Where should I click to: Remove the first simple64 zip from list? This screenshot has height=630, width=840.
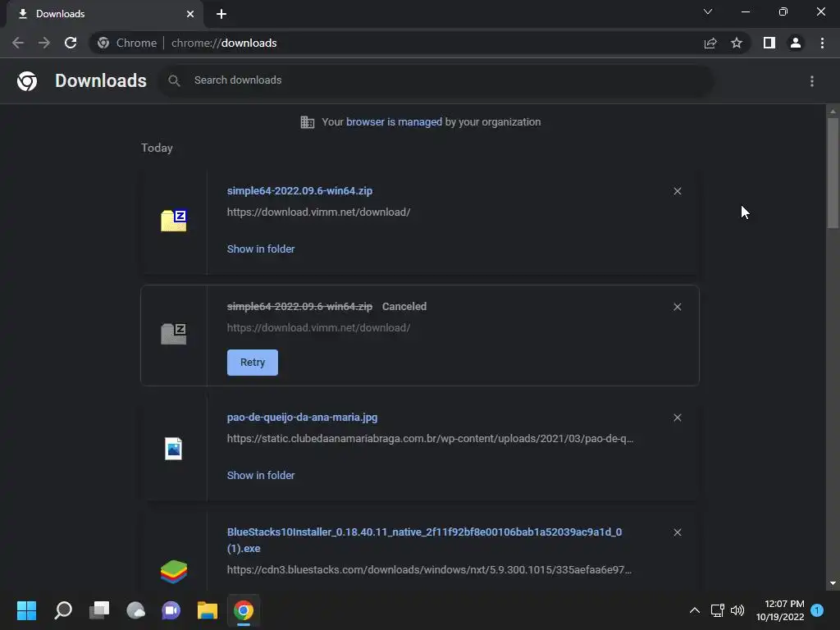click(677, 191)
